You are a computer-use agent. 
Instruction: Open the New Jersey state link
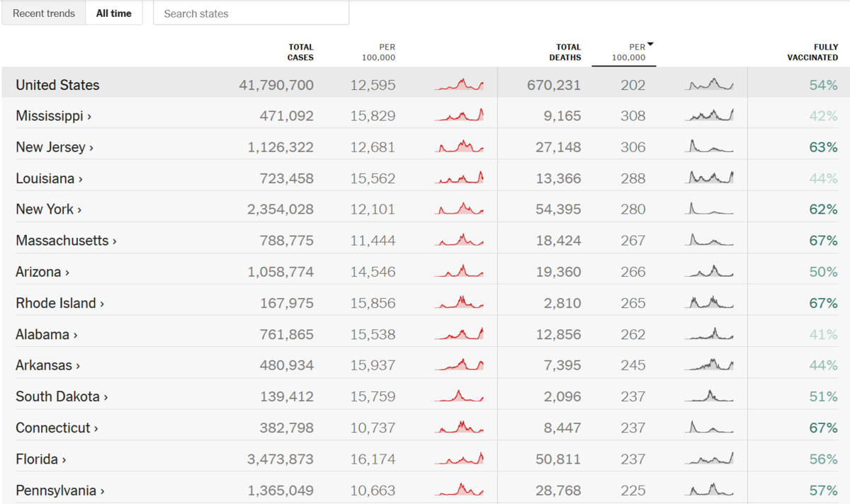tap(50, 147)
